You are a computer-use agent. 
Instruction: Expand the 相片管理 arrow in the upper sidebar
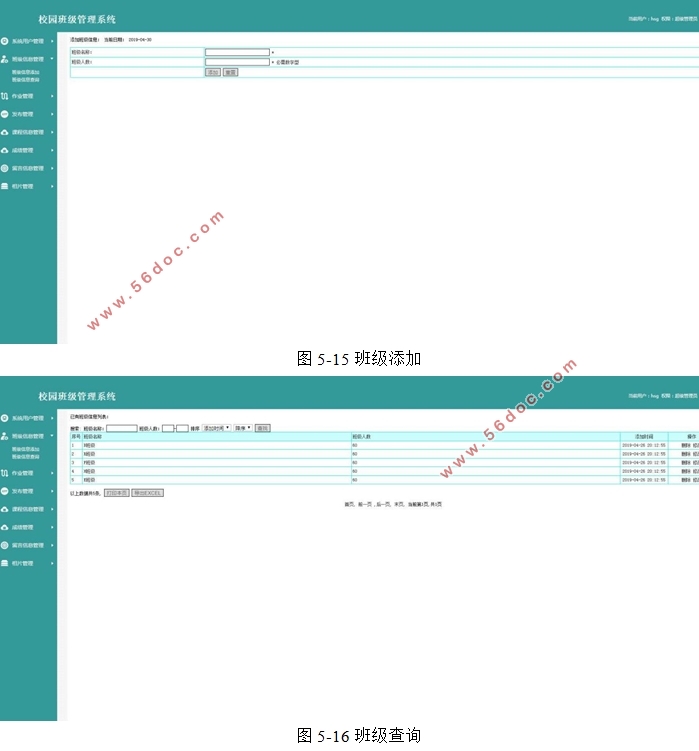[52, 186]
